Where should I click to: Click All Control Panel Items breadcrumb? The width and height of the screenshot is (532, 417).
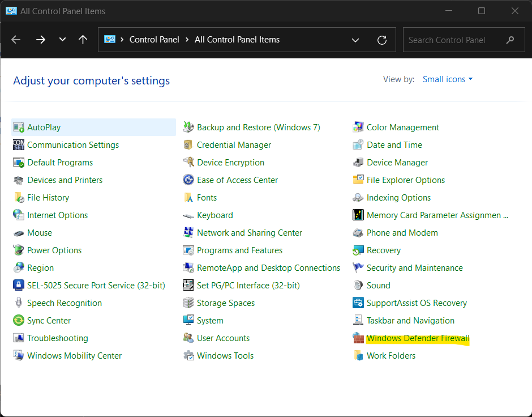[x=237, y=40]
